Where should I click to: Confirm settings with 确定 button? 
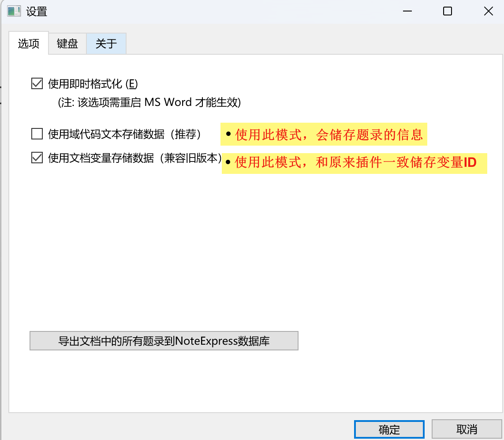(389, 429)
